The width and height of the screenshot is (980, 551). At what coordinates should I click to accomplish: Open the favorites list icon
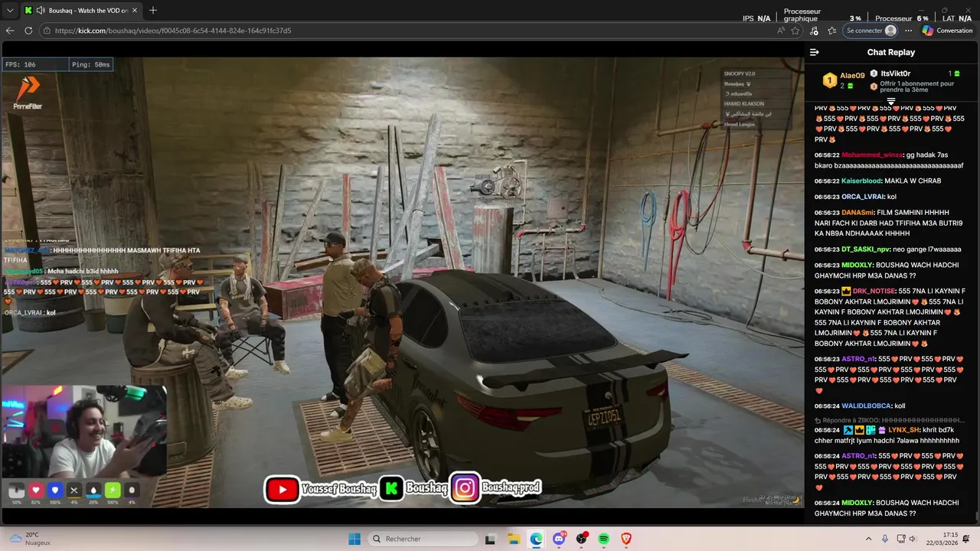pyautogui.click(x=832, y=31)
